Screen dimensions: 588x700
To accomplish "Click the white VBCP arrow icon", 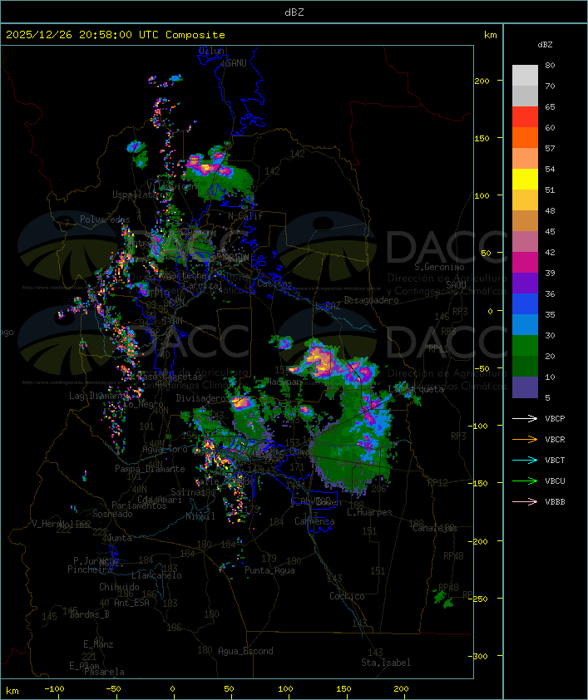I will pos(525,418).
